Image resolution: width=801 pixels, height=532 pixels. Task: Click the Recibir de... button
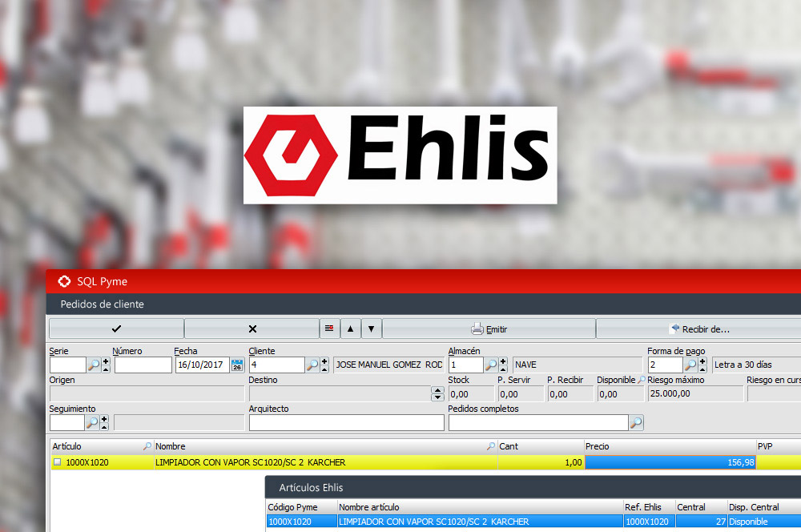[699, 328]
